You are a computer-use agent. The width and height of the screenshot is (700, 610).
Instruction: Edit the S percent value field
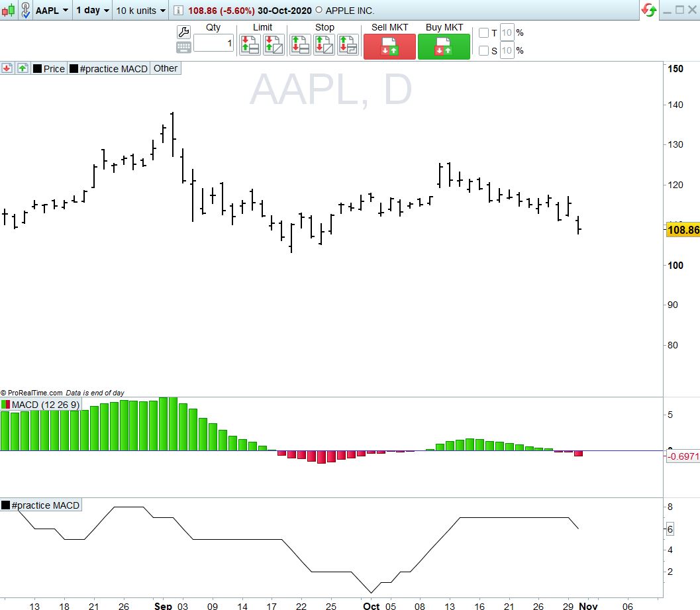pos(507,50)
